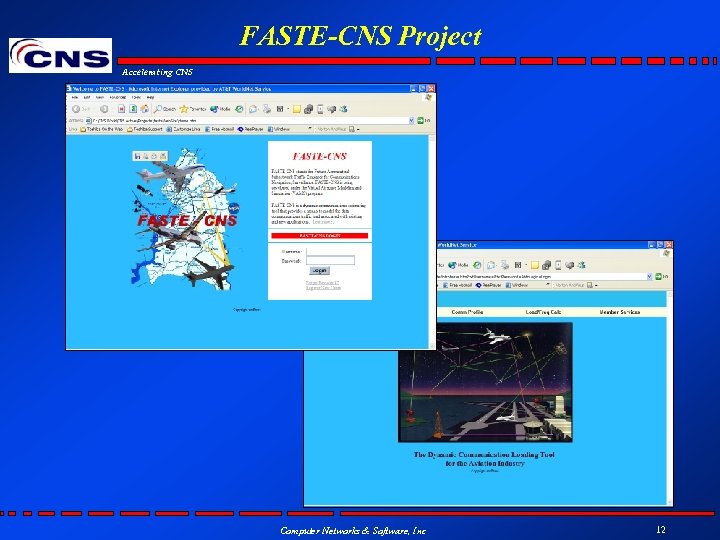The image size is (720, 540).
Task: Click the Home icon in front browser toolbar
Action: pyautogui.click(x=145, y=109)
